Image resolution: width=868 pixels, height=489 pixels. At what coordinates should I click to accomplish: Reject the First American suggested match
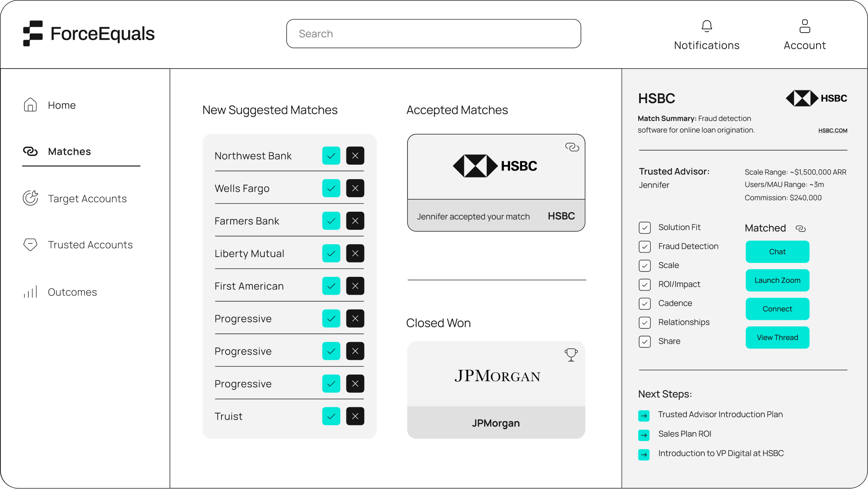pyautogui.click(x=355, y=286)
